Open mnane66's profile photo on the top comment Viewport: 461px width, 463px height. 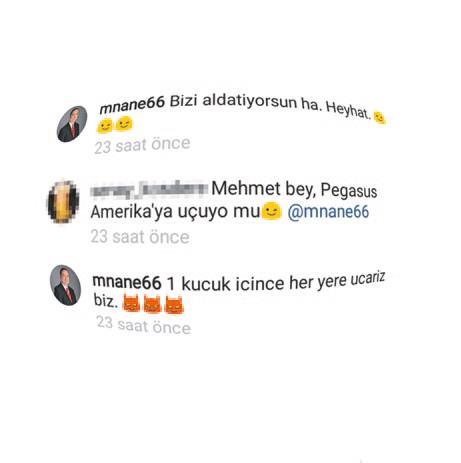[72, 124]
